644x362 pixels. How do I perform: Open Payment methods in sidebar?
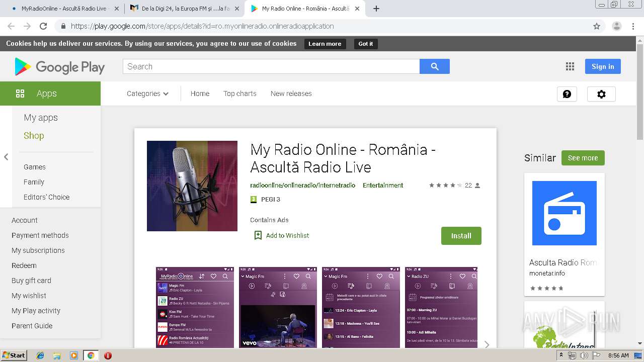40,235
